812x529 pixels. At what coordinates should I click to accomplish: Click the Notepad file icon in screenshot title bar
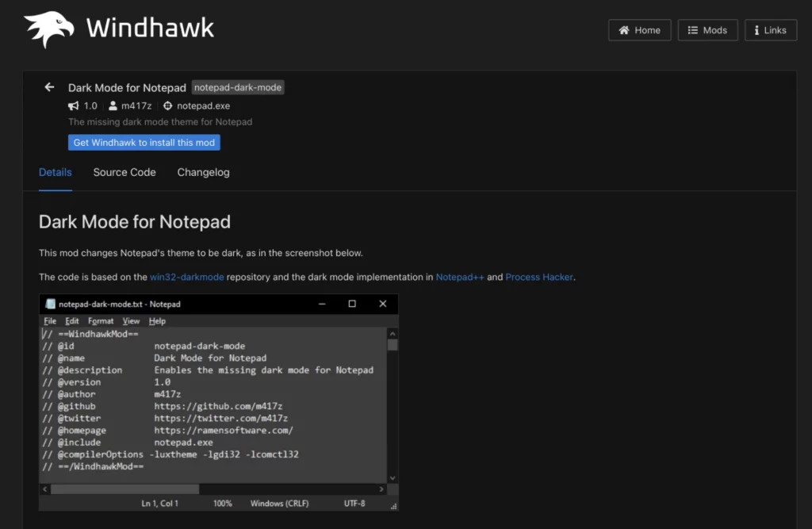click(x=50, y=304)
